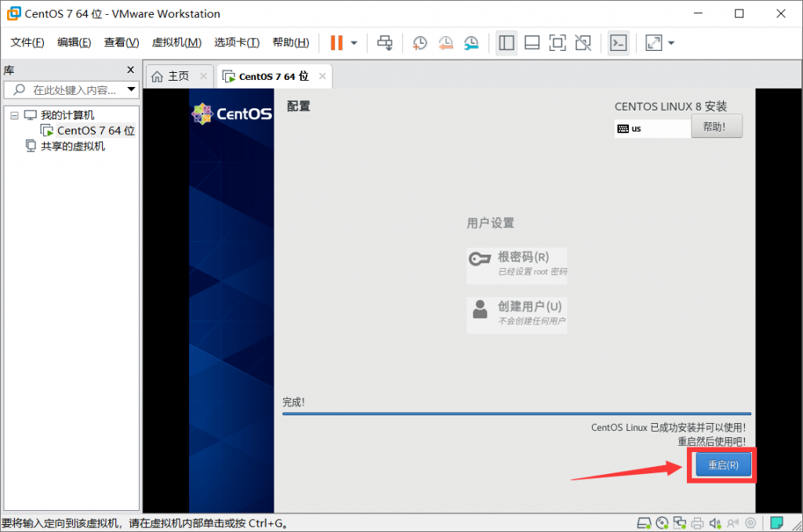
Task: Open the 查看(V) menu
Action: [122, 42]
